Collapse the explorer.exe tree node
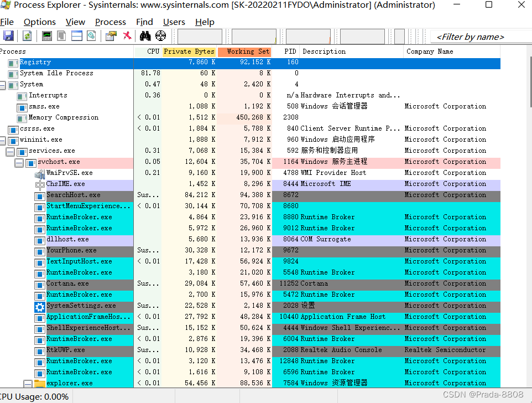Image resolution: width=532 pixels, height=403 pixels. point(28,384)
